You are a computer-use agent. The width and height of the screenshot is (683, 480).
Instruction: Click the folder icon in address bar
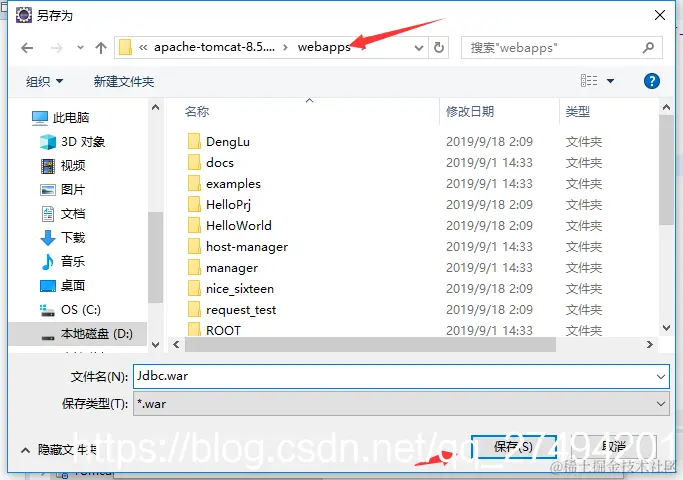pyautogui.click(x=125, y=47)
